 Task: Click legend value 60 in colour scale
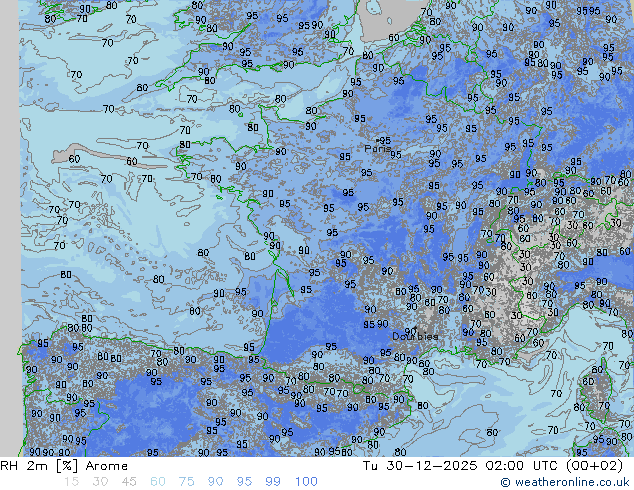coord(158,482)
